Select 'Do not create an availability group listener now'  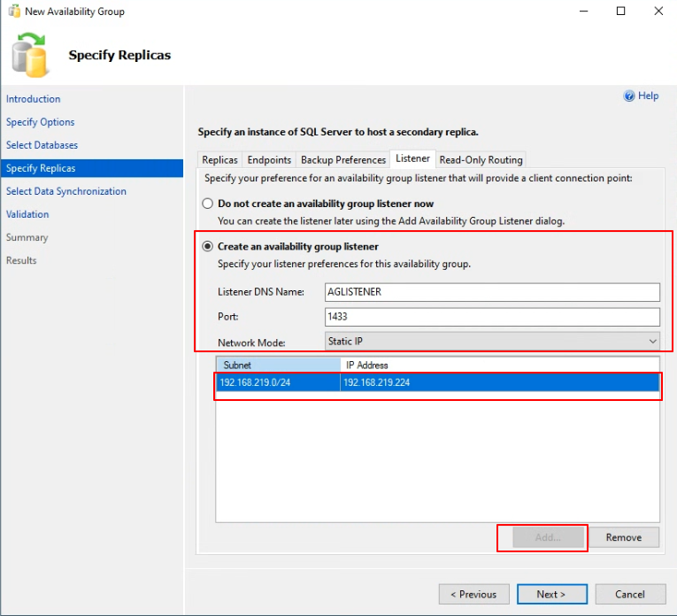(208, 204)
